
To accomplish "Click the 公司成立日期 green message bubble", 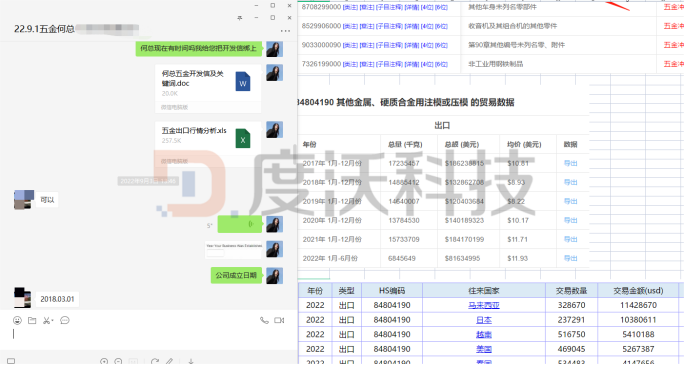I will [236, 275].
